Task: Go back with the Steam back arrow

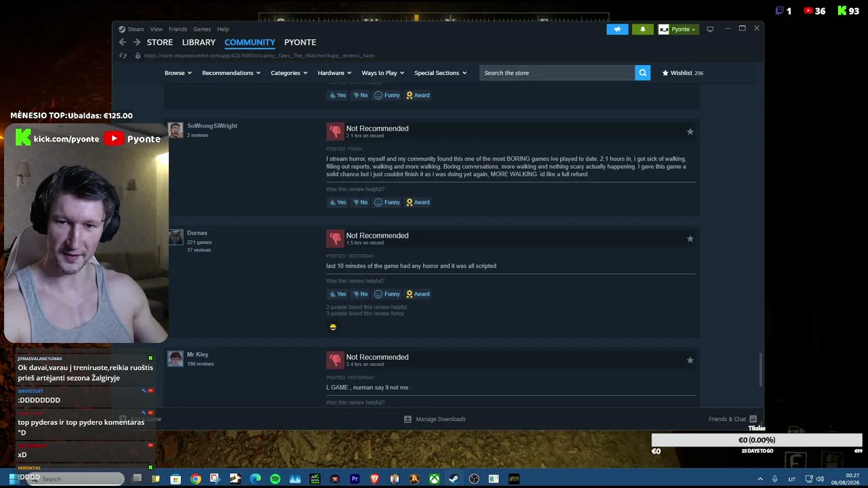Action: click(122, 42)
